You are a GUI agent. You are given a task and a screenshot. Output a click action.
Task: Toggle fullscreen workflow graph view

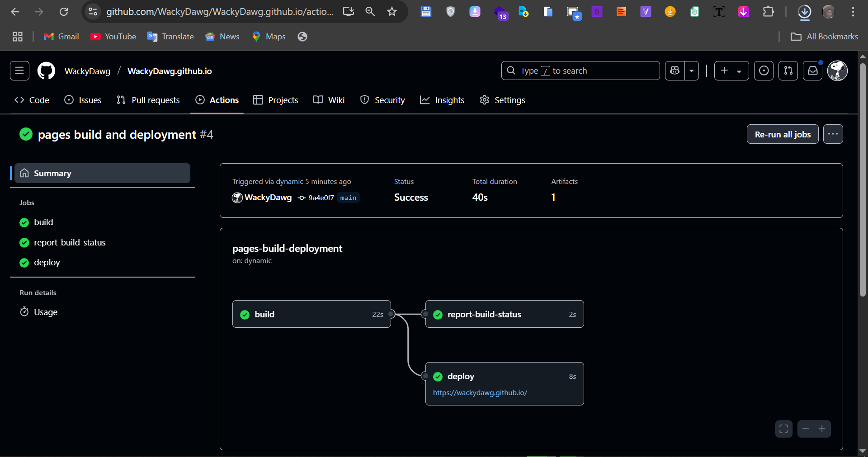(x=784, y=429)
